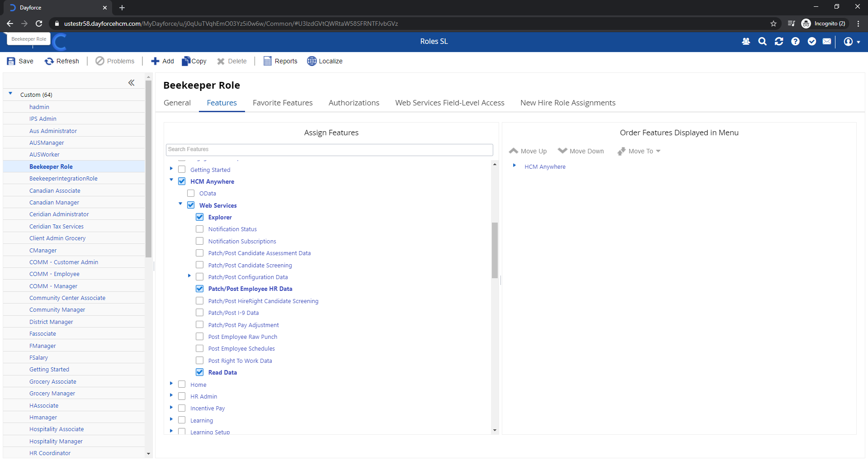
Task: Delete the selected role
Action: pyautogui.click(x=232, y=61)
